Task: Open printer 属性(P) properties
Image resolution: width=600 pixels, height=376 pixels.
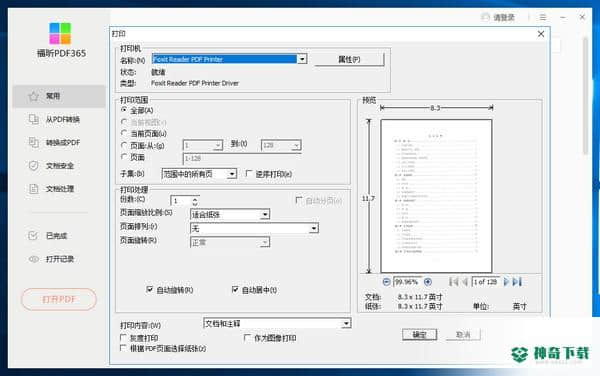Action: 349,59
